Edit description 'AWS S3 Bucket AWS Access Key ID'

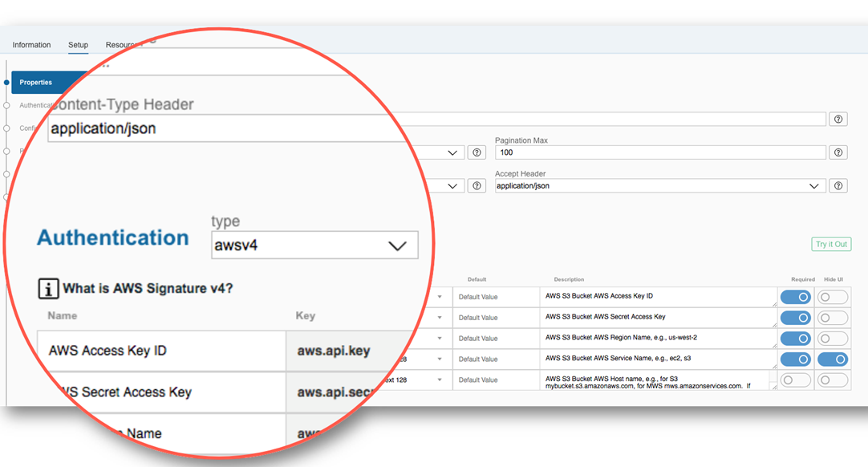tap(658, 297)
